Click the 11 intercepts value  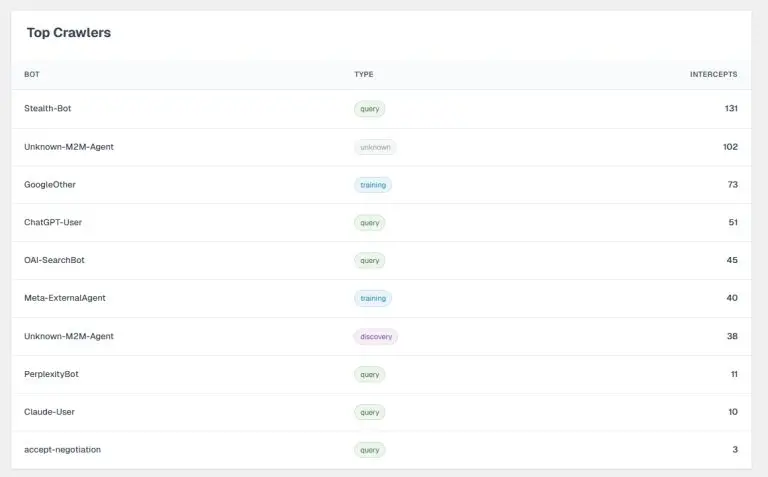click(734, 374)
